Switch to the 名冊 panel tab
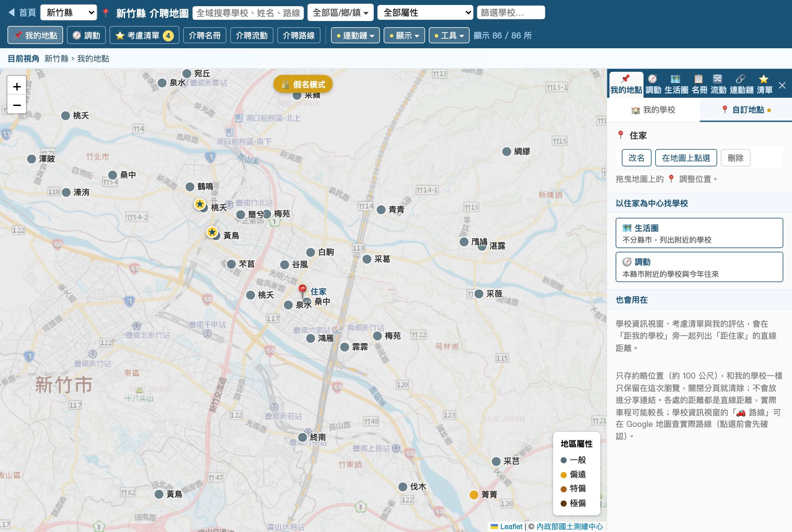This screenshot has width=792, height=532. [699, 85]
